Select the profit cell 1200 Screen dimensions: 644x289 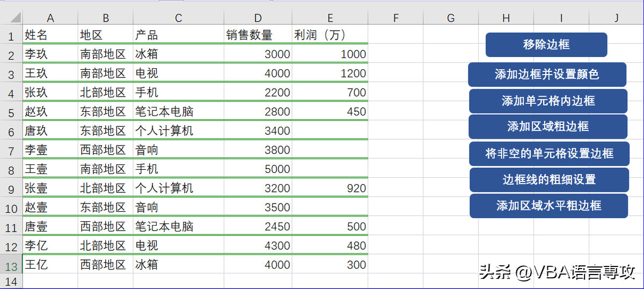click(x=330, y=73)
